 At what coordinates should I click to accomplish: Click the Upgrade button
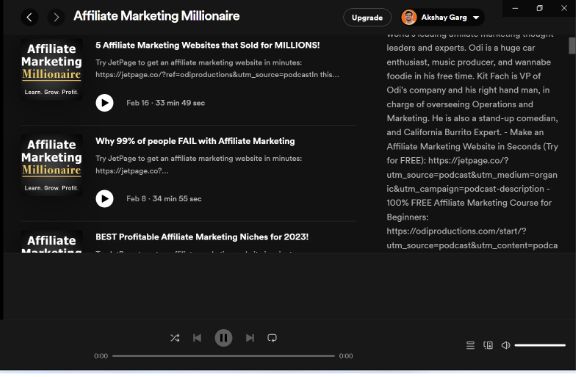367,18
